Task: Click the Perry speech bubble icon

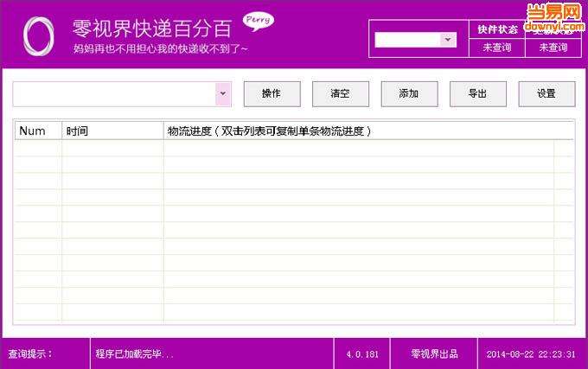Action: [257, 20]
